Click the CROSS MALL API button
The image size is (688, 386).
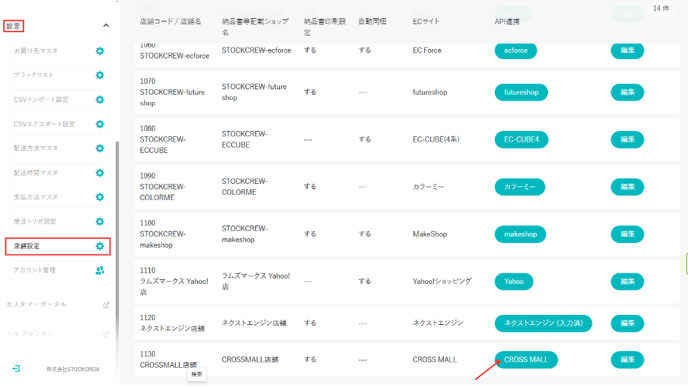pyautogui.click(x=526, y=360)
